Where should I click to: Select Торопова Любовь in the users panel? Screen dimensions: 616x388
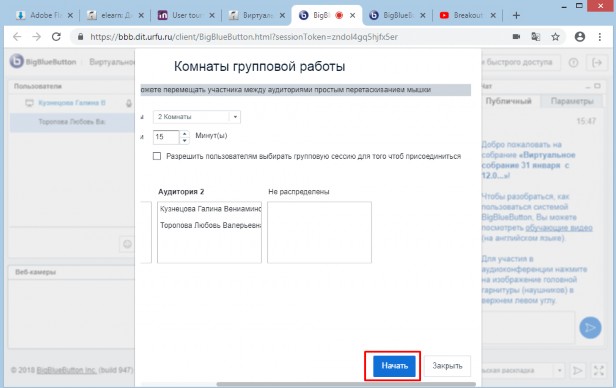coord(72,122)
